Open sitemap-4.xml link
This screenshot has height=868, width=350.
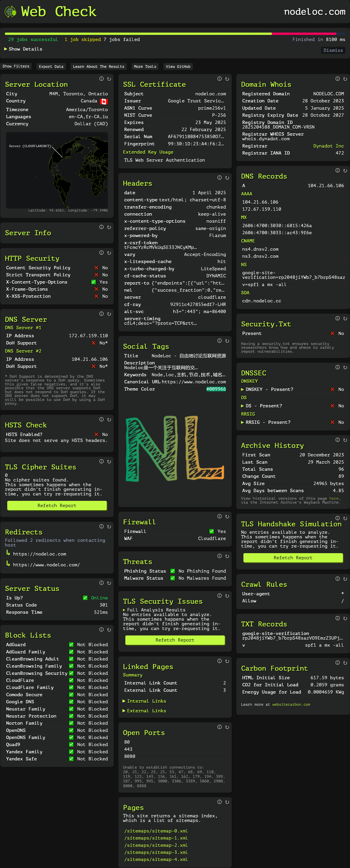[x=156, y=859]
